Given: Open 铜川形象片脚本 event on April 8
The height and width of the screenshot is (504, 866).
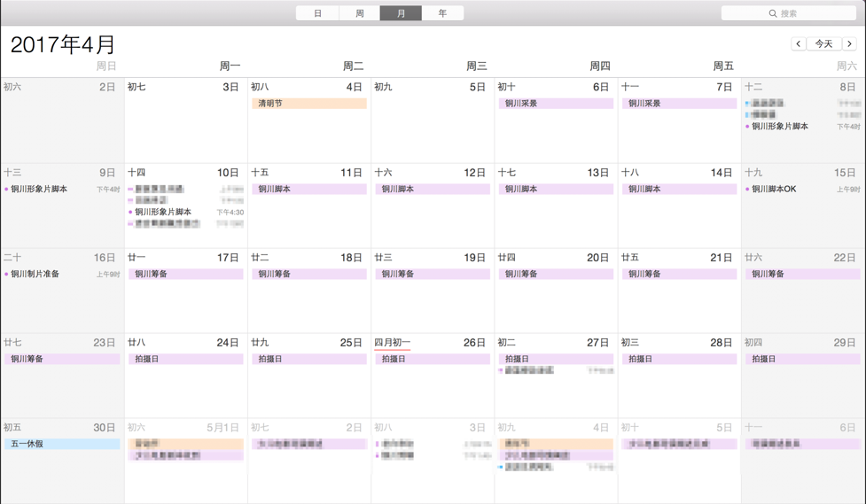Looking at the screenshot, I should [802, 127].
